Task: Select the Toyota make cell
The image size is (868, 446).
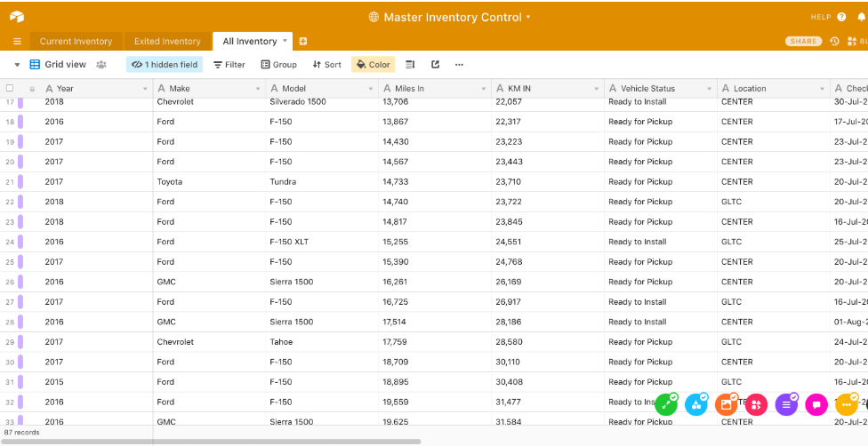Action: click(209, 181)
